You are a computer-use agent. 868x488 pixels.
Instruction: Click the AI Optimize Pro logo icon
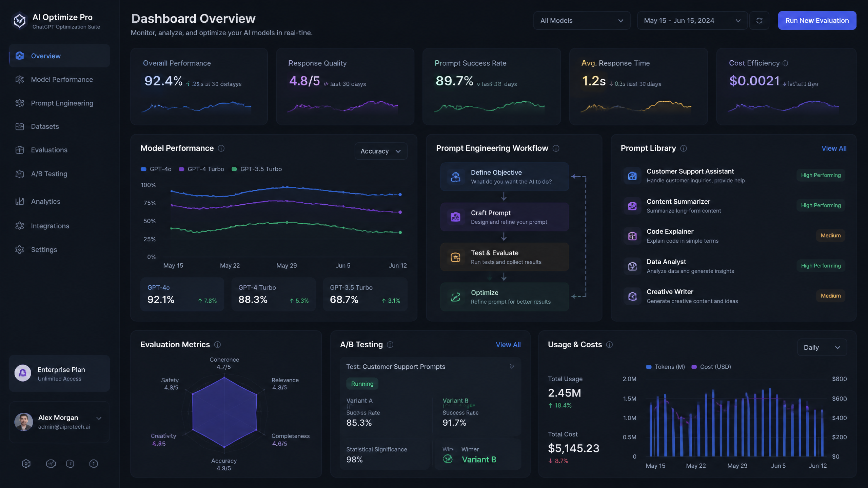point(20,21)
